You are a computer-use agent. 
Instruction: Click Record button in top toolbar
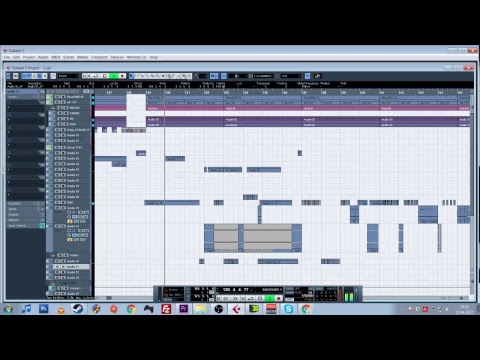pos(122,76)
